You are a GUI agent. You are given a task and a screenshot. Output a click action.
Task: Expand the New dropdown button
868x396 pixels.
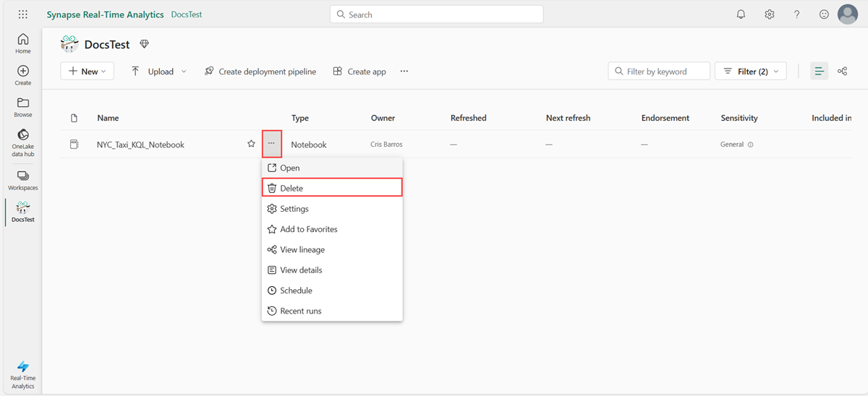(88, 71)
